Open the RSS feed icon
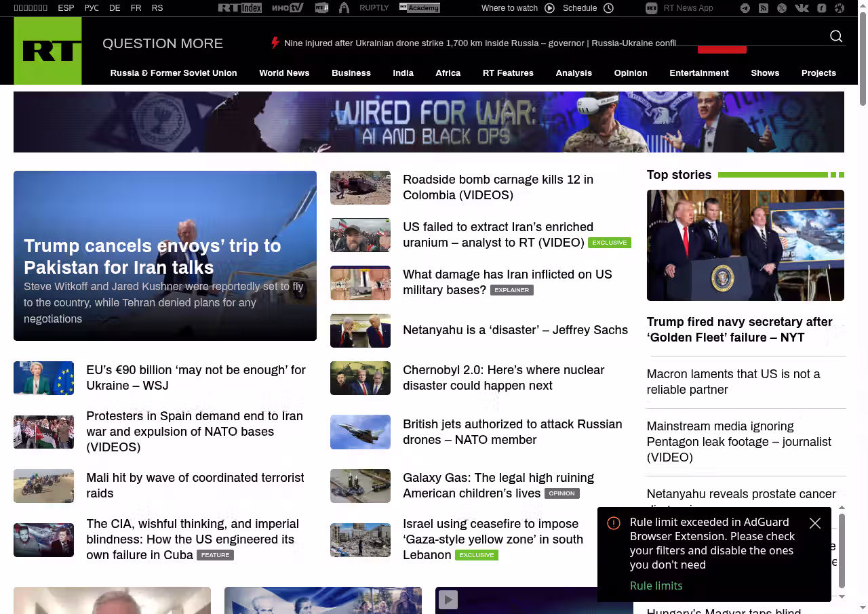This screenshot has height=614, width=868. click(764, 8)
